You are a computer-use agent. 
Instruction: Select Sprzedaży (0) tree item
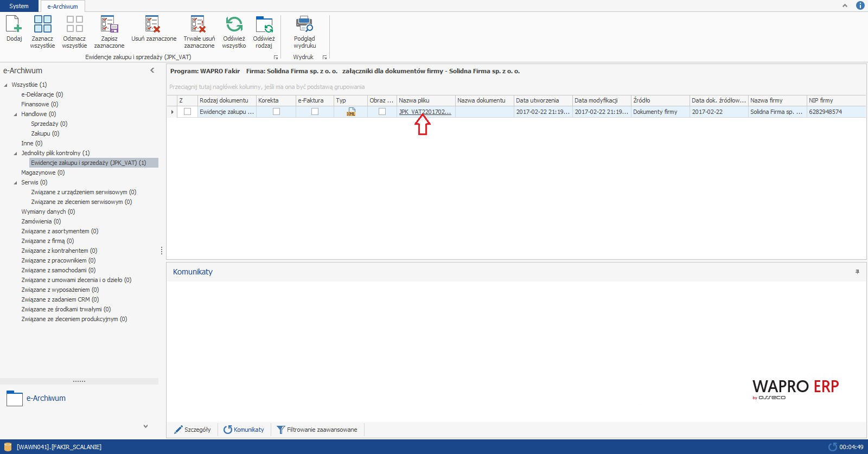pos(49,124)
